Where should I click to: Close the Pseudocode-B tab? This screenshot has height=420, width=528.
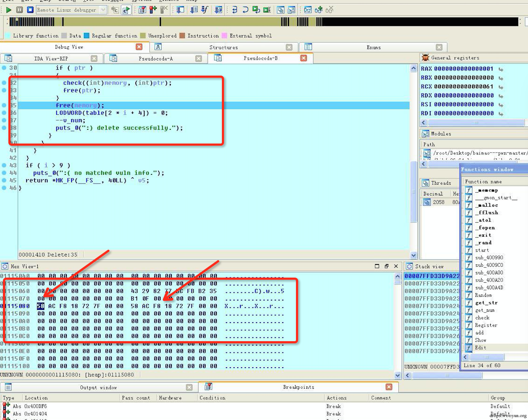pyautogui.click(x=304, y=58)
